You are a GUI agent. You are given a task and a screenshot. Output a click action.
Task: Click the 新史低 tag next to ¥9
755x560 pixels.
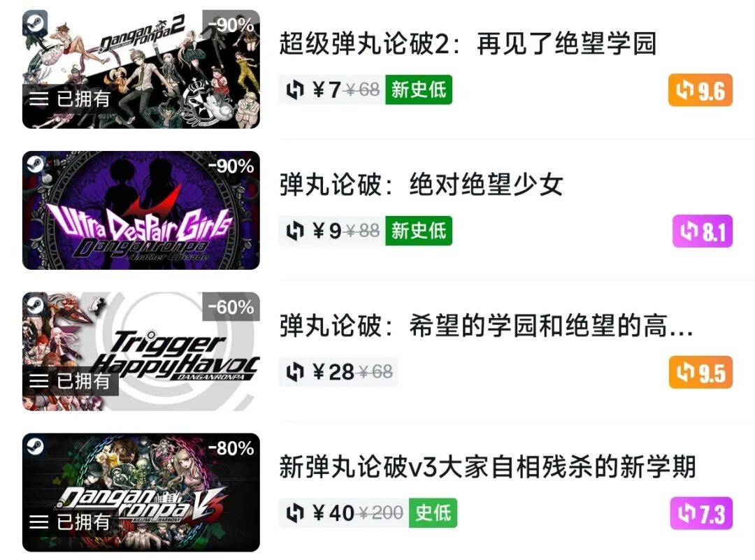click(419, 231)
